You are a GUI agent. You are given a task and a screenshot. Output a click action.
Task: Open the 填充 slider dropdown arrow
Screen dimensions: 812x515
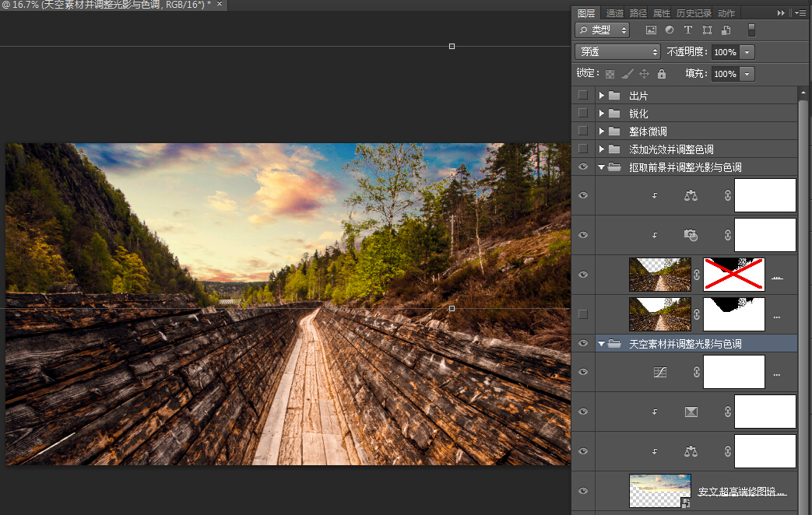tap(747, 74)
